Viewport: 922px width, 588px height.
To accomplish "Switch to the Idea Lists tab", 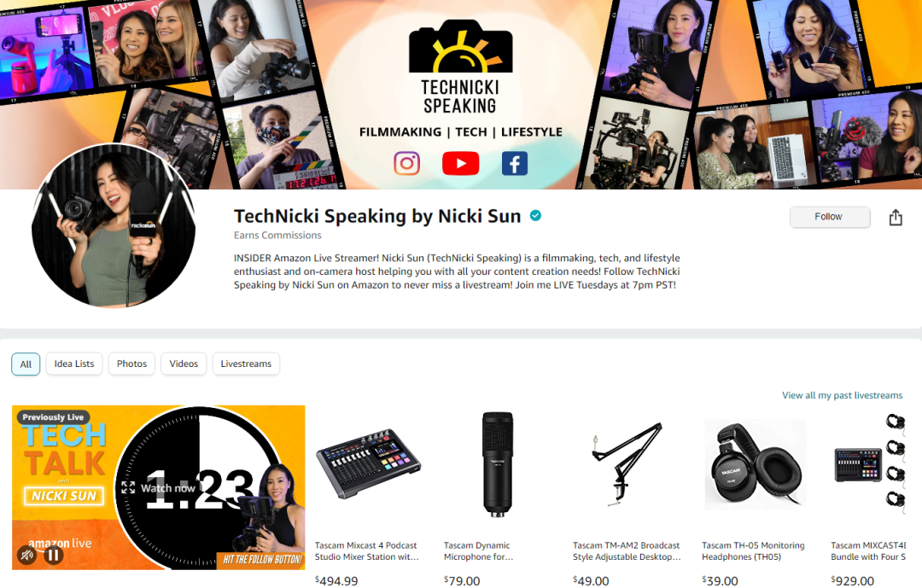I will click(x=74, y=364).
